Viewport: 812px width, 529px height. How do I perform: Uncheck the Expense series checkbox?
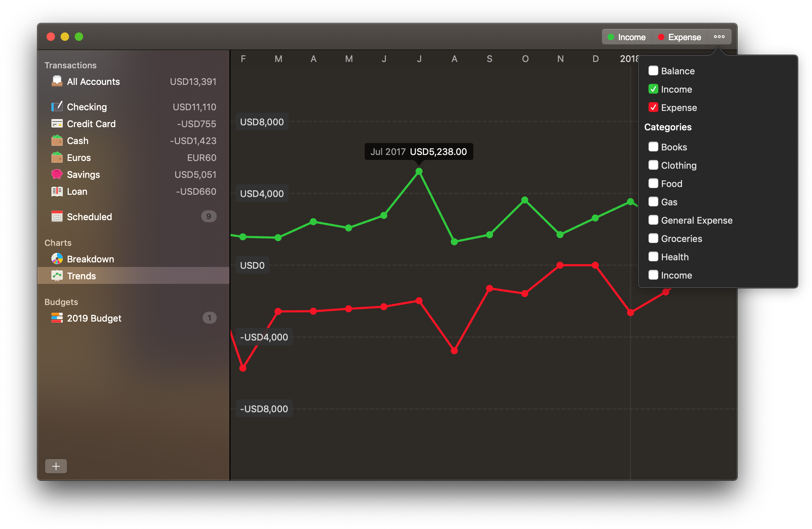pyautogui.click(x=653, y=107)
